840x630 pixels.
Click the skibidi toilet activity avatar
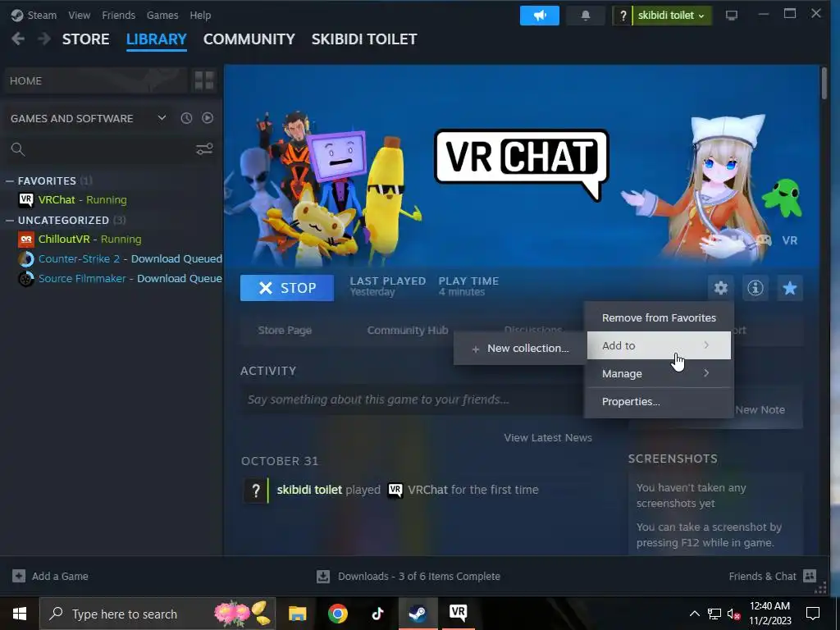[256, 490]
